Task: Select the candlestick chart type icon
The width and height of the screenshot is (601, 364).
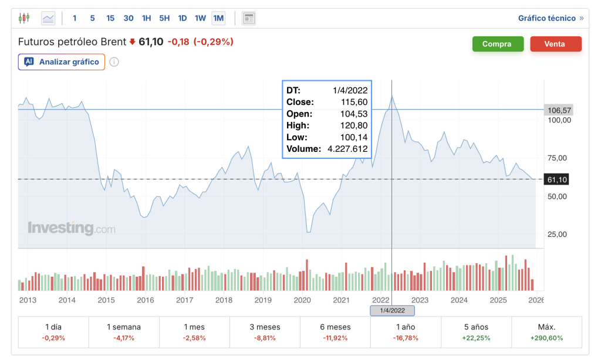Action: click(x=23, y=18)
